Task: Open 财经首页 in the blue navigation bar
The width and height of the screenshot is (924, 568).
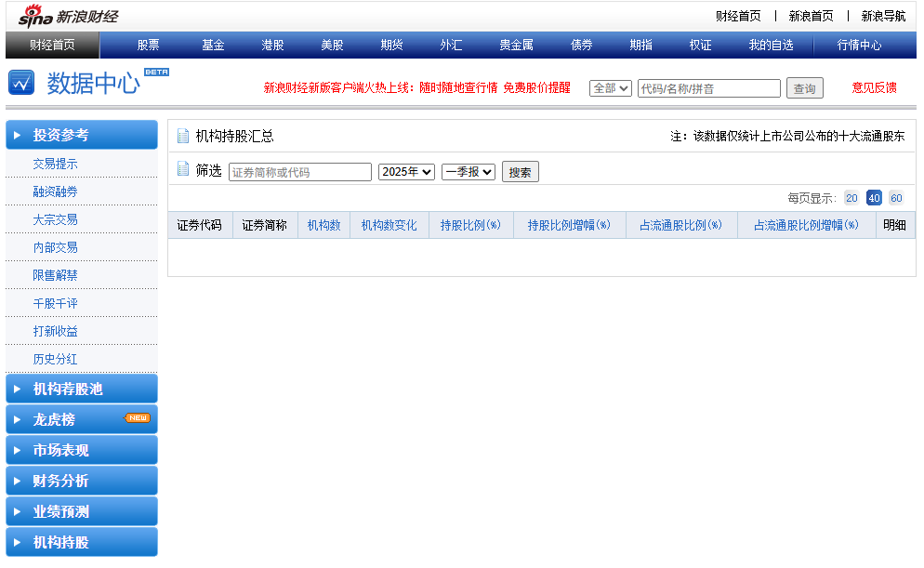Action: point(52,45)
